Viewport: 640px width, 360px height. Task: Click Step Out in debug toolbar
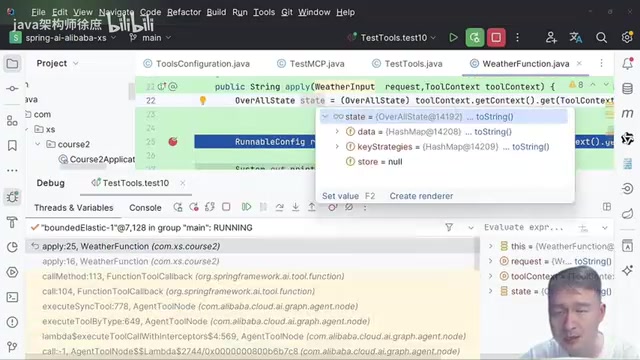[312, 207]
